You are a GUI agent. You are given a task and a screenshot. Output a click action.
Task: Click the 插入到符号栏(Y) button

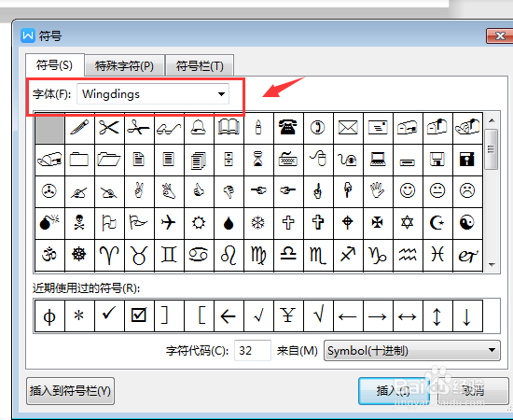pyautogui.click(x=70, y=391)
